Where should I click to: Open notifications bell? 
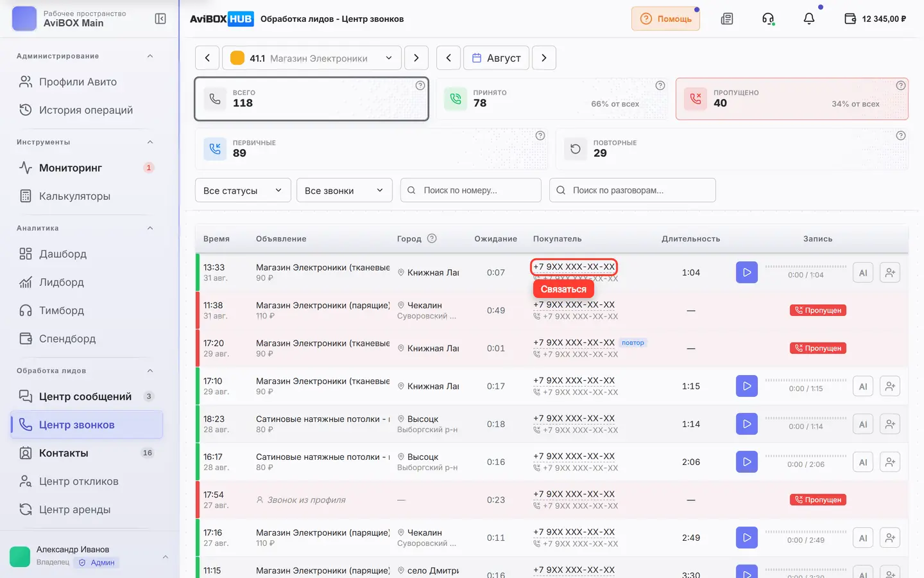coord(809,19)
